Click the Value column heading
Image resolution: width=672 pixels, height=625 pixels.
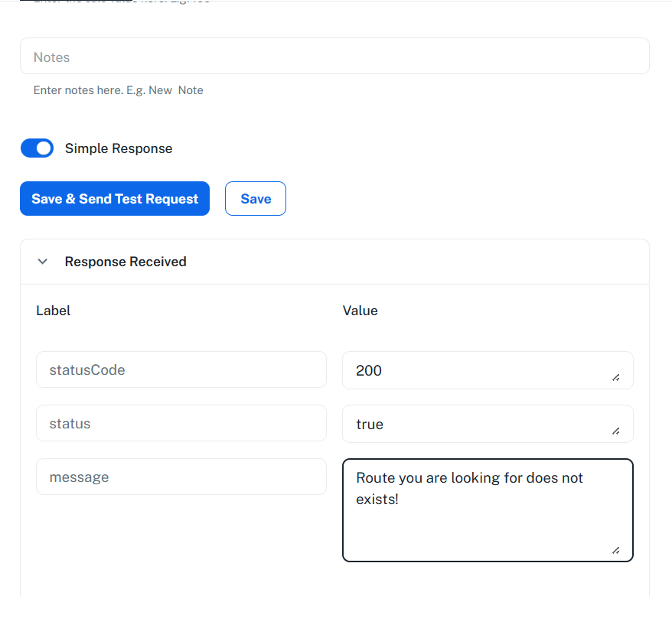(360, 311)
